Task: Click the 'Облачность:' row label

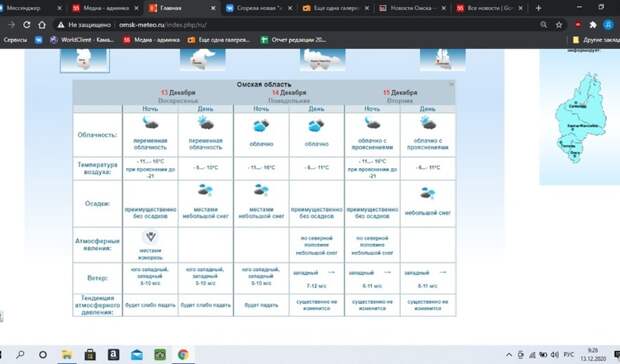Action: [x=97, y=135]
